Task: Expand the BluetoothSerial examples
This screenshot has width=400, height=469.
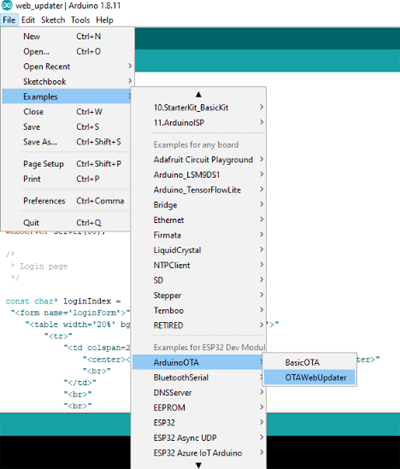Action: 199,377
